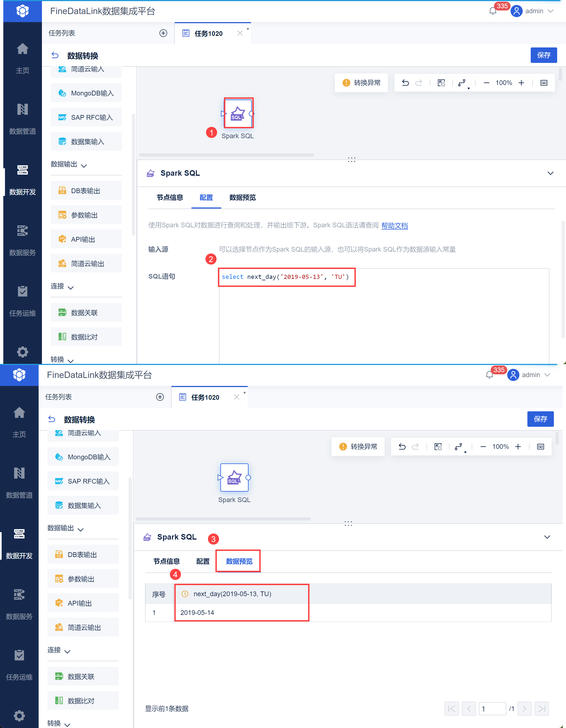Open the 任务运维 sidebar section
566x728 pixels.
22,300
